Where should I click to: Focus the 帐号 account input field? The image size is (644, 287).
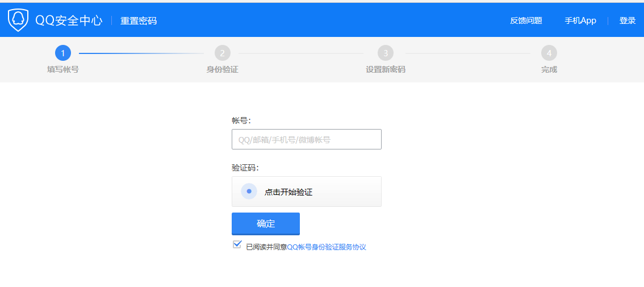[x=307, y=139]
